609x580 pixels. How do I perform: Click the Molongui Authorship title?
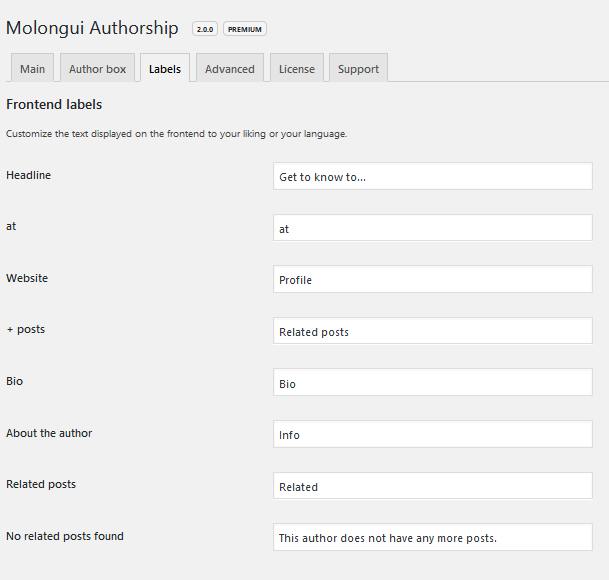92,28
